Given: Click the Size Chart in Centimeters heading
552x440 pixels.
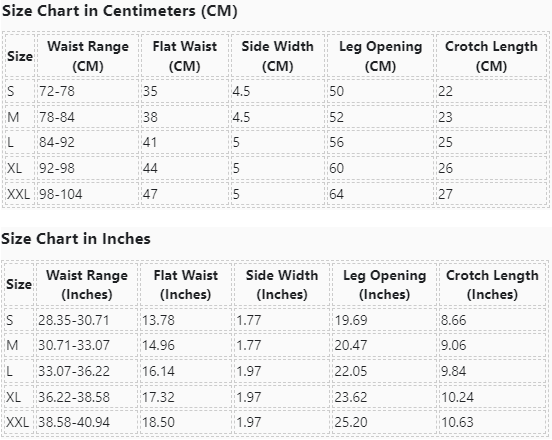Looking at the screenshot, I should pos(120,11).
